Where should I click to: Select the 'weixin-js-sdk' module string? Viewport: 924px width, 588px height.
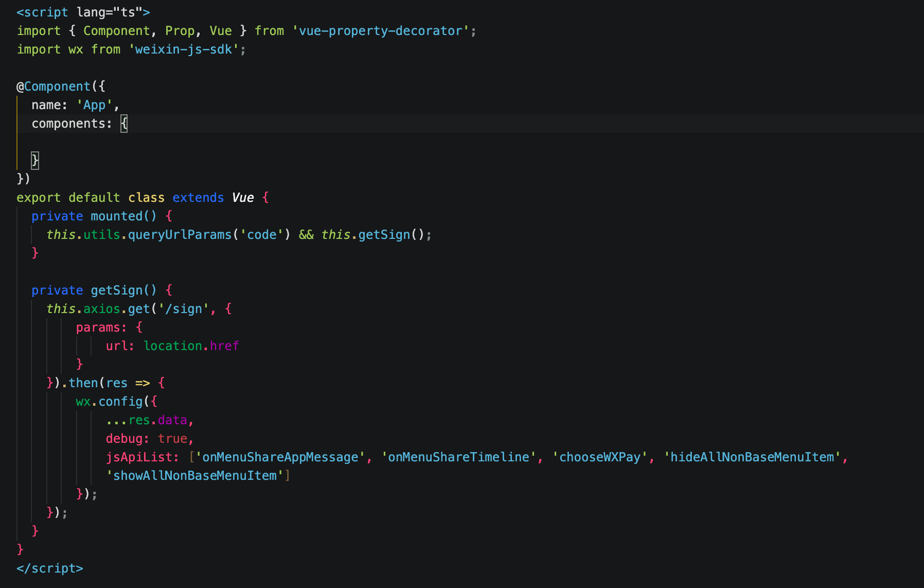[184, 49]
